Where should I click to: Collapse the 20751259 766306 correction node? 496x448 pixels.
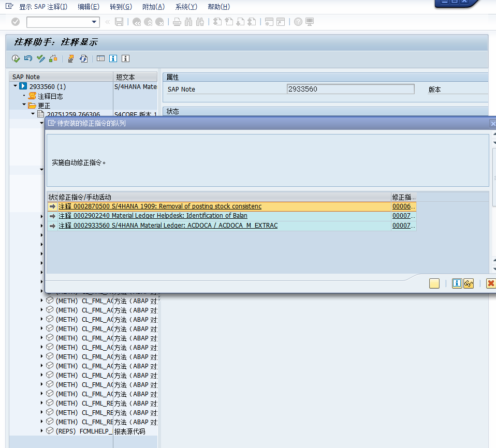point(33,113)
